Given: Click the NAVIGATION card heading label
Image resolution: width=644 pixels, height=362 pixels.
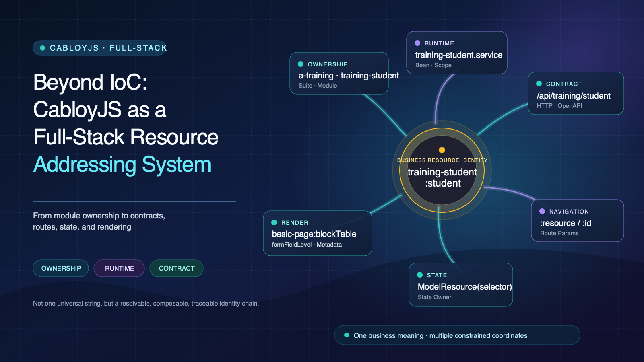Looking at the screenshot, I should [569, 212].
